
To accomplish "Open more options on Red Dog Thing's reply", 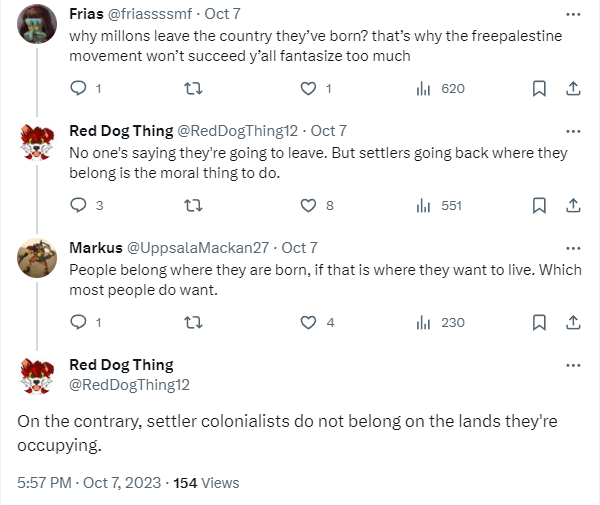I will (572, 131).
